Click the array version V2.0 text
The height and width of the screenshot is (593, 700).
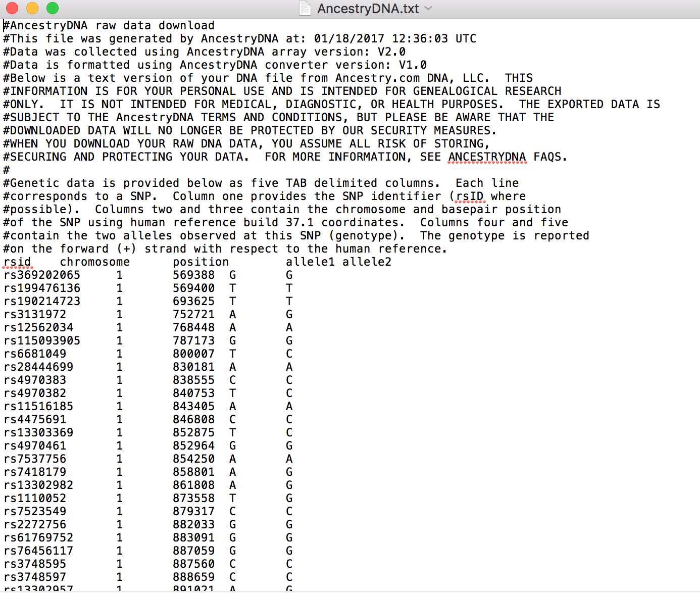tap(392, 52)
